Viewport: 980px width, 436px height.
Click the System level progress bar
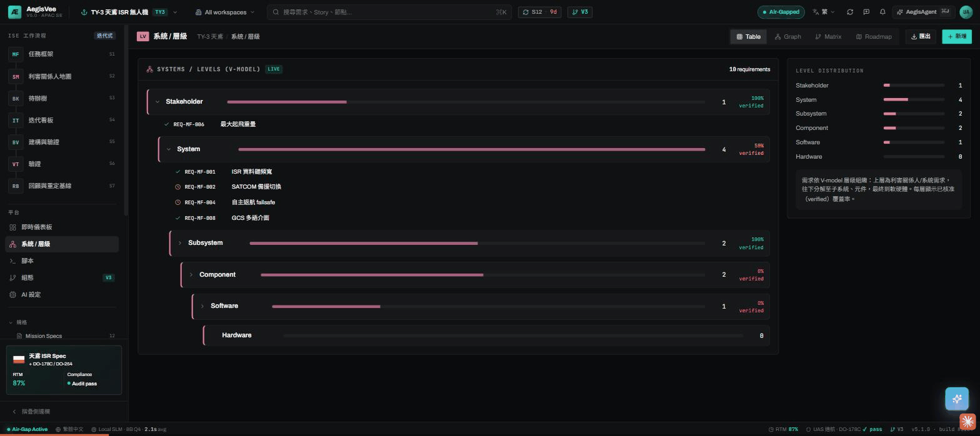[471, 149]
